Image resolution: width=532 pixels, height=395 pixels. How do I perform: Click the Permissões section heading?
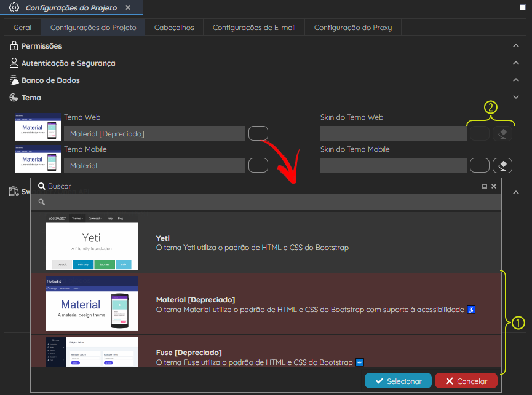point(41,45)
